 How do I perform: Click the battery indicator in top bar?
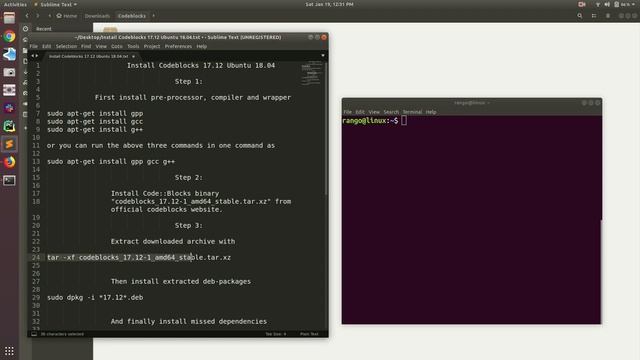coord(622,4)
